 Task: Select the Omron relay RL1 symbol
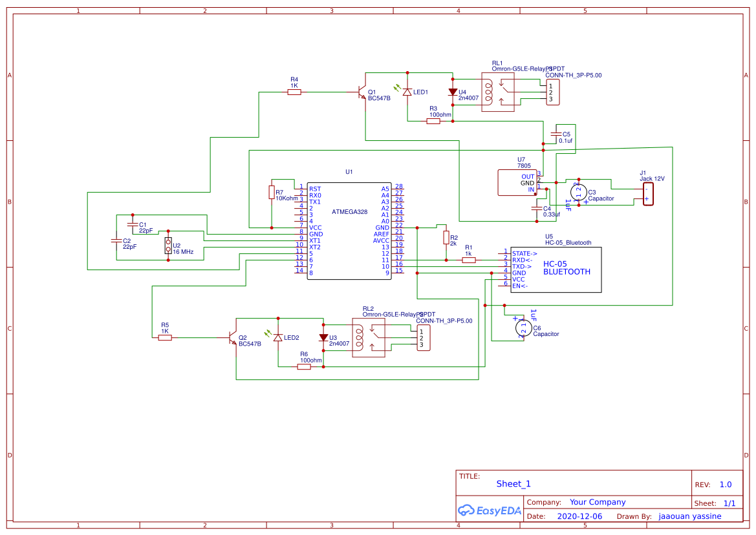click(498, 90)
